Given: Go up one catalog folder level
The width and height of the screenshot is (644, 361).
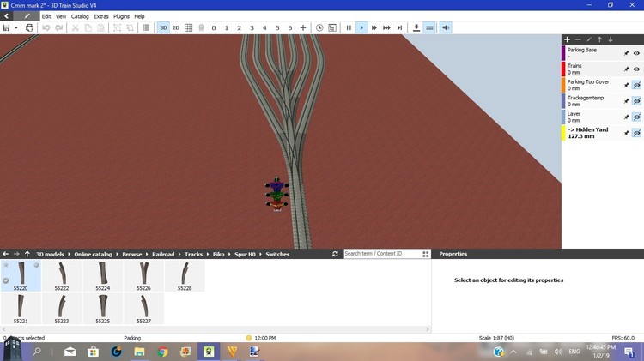Looking at the screenshot, I should (27, 254).
